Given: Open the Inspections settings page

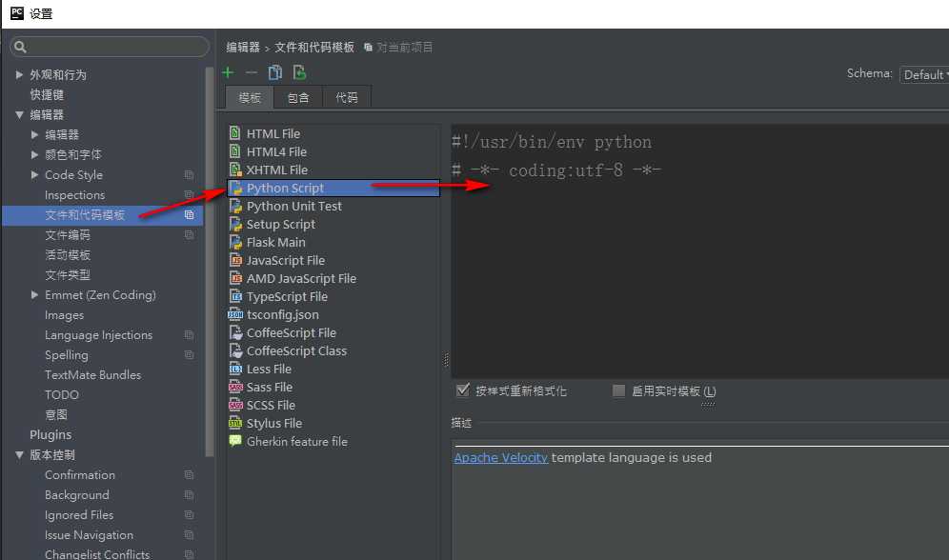Looking at the screenshot, I should point(74,194).
